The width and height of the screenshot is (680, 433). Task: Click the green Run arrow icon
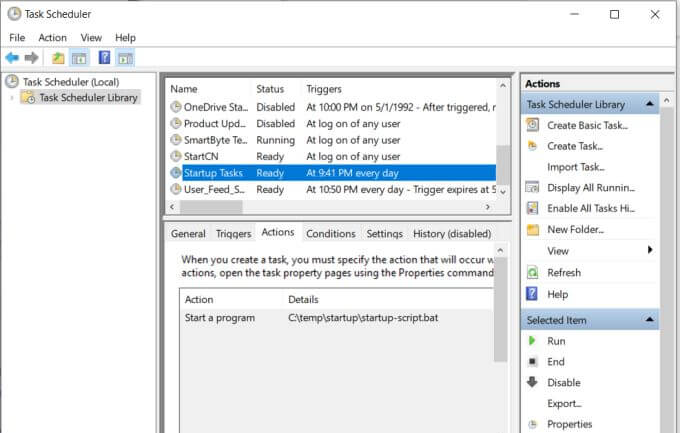pos(532,341)
